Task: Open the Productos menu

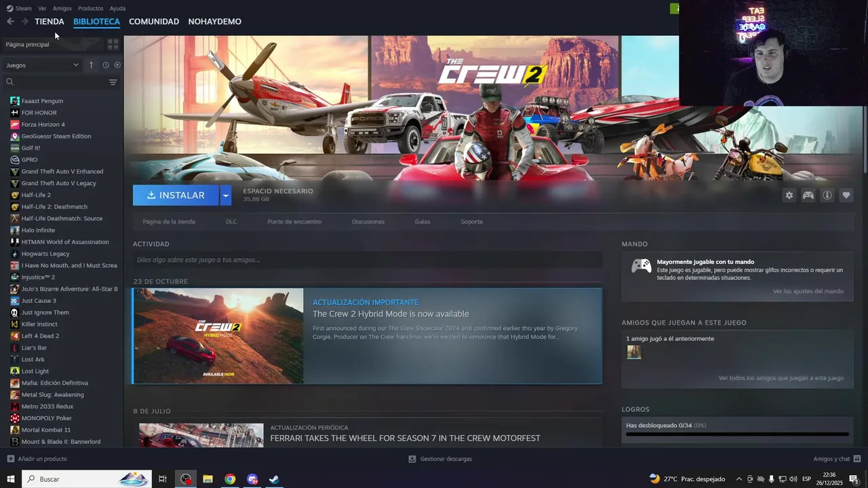Action: coord(91,8)
